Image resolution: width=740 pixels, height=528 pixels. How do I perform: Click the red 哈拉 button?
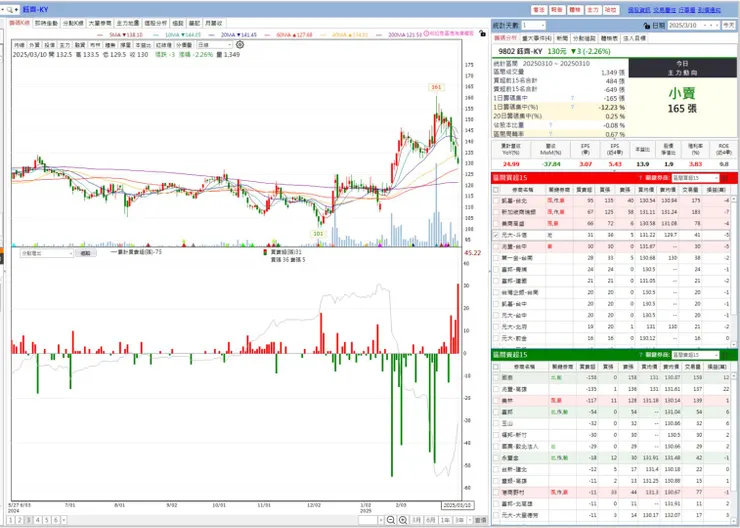coord(611,10)
